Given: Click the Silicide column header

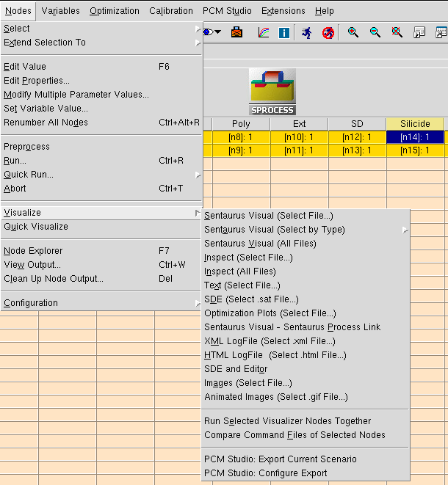Looking at the screenshot, I should (x=415, y=124).
